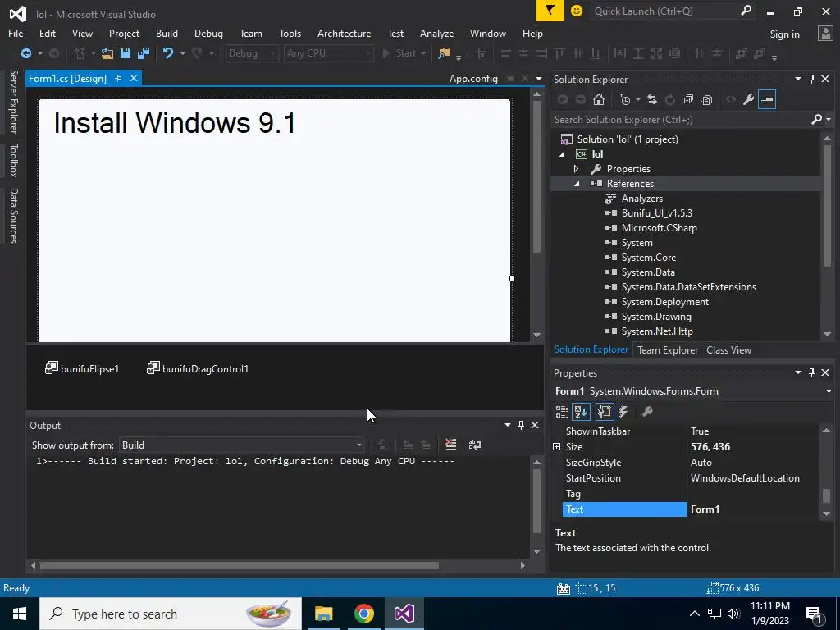Collapse the References node

click(x=577, y=184)
